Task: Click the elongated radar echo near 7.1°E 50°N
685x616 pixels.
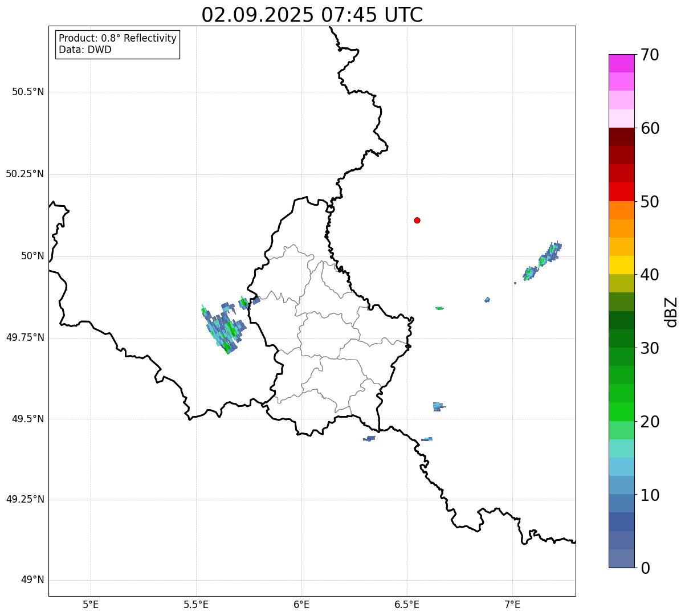Action: pos(542,260)
